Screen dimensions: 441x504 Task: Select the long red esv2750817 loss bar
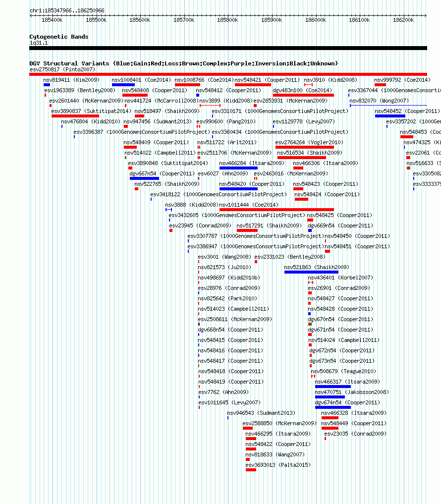(228, 74)
